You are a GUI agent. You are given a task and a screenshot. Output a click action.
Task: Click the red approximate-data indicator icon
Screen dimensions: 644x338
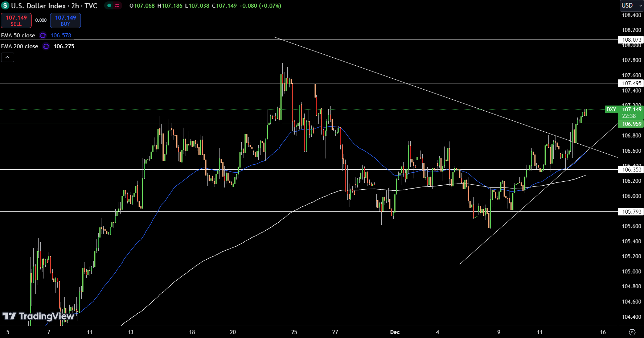point(117,5)
